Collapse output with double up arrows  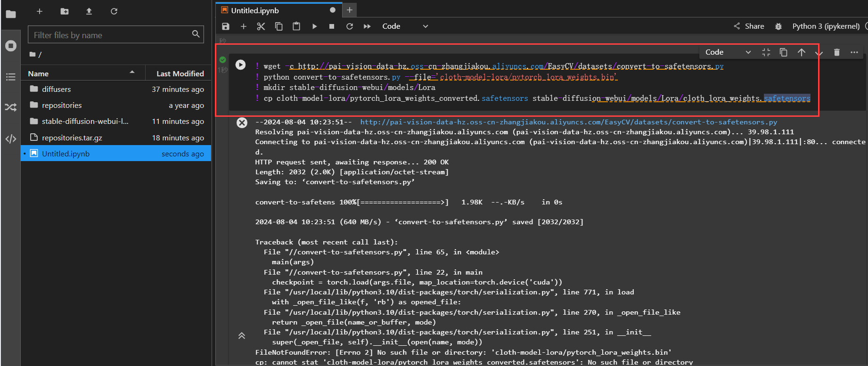pos(242,336)
